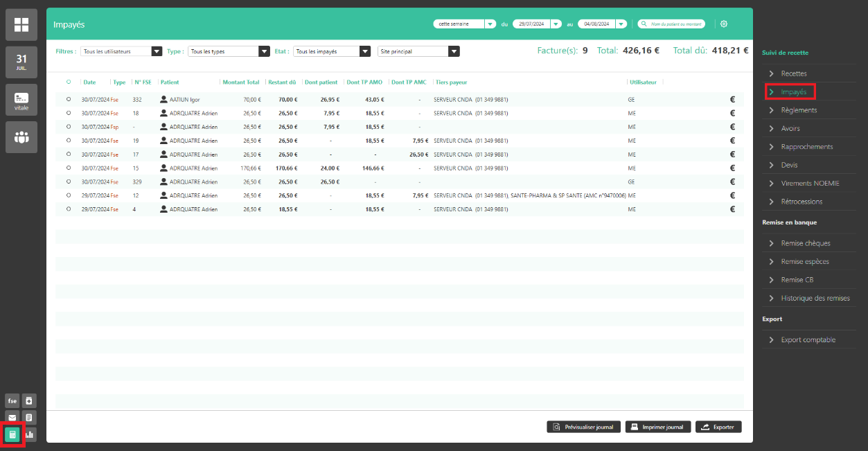The image size is (868, 451).
Task: Click the Exporter button
Action: pos(718,427)
